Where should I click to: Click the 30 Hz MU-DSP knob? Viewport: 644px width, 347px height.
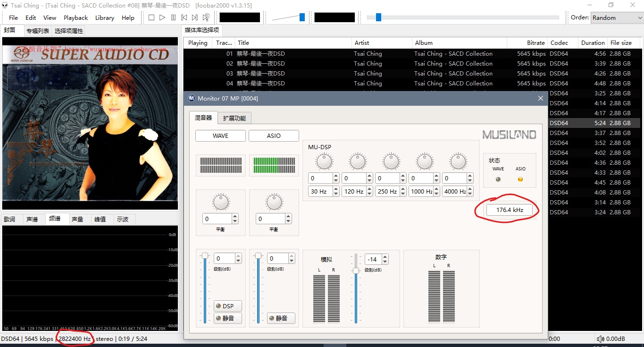(x=324, y=162)
